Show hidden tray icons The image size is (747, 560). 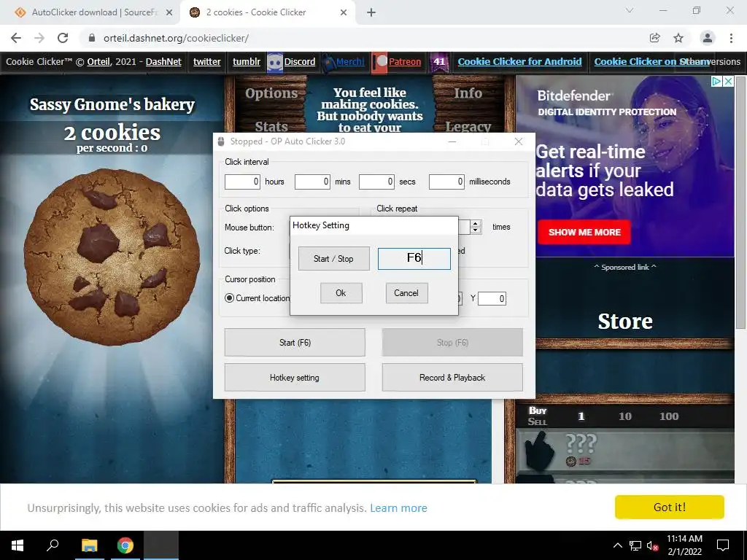[617, 545]
